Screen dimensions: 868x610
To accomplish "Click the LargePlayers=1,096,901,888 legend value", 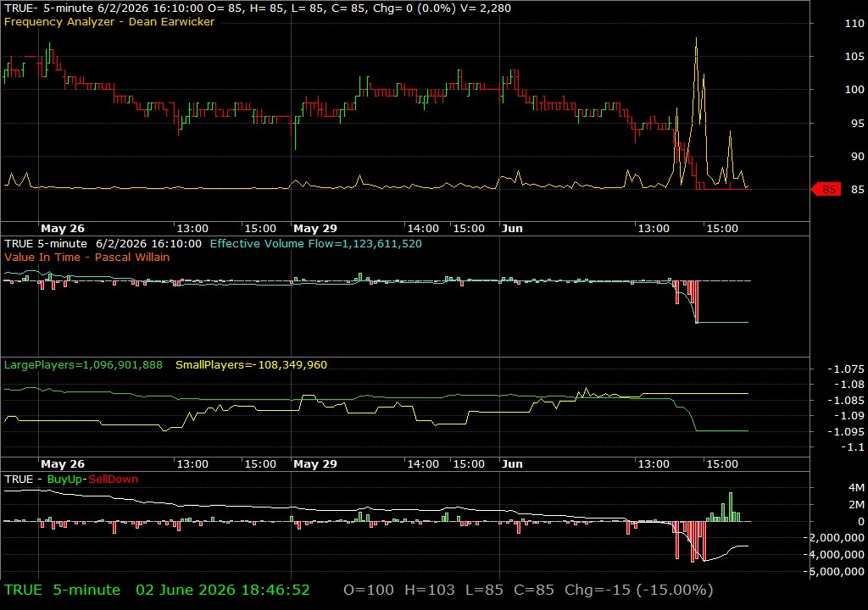I will click(83, 365).
